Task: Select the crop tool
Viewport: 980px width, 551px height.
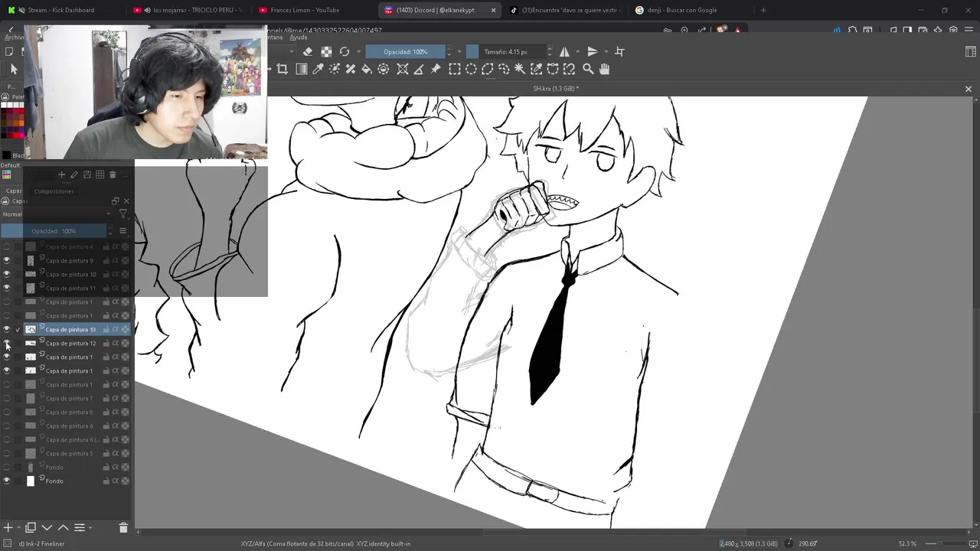Action: point(282,69)
